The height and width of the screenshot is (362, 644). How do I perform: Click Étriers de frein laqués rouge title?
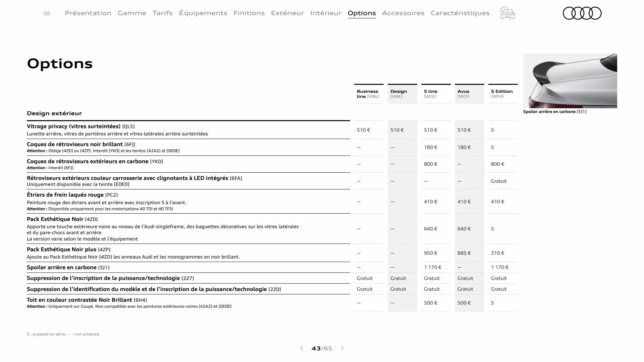pyautogui.click(x=72, y=195)
